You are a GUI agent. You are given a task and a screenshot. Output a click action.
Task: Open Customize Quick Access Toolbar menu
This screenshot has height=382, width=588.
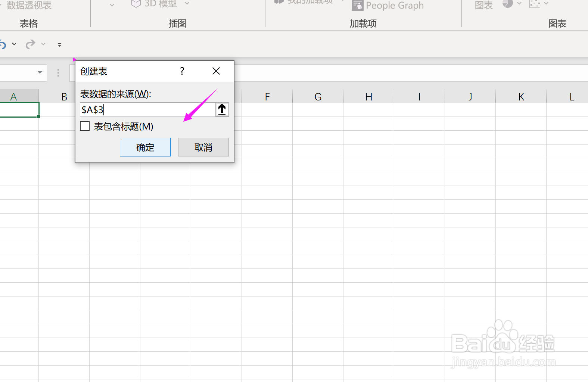click(x=59, y=45)
